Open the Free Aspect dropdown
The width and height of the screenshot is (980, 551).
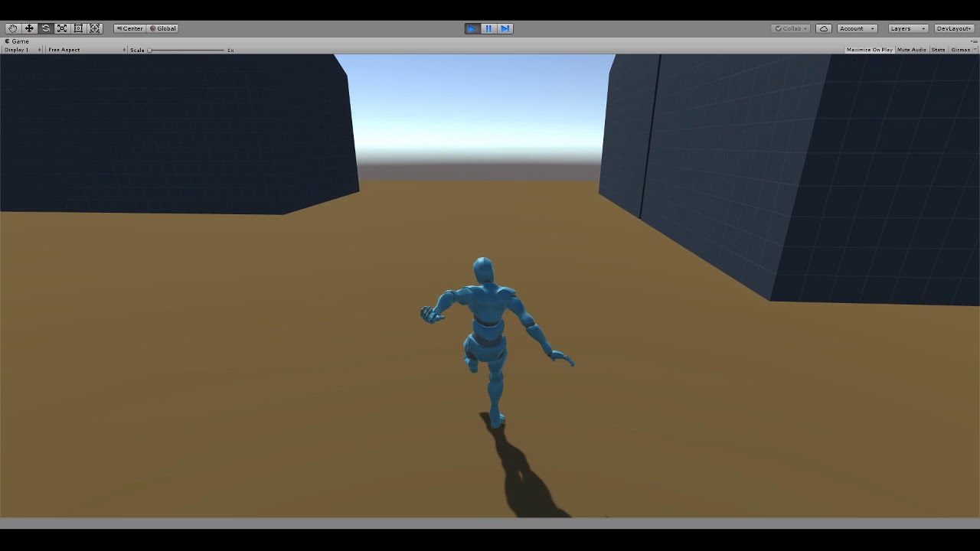(86, 50)
